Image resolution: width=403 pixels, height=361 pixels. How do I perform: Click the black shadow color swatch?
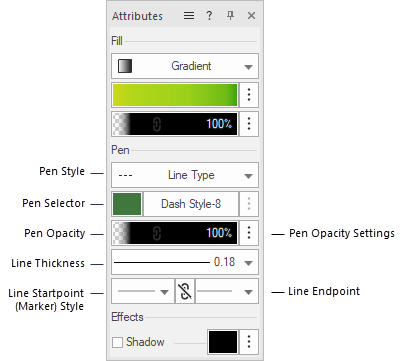tap(223, 342)
